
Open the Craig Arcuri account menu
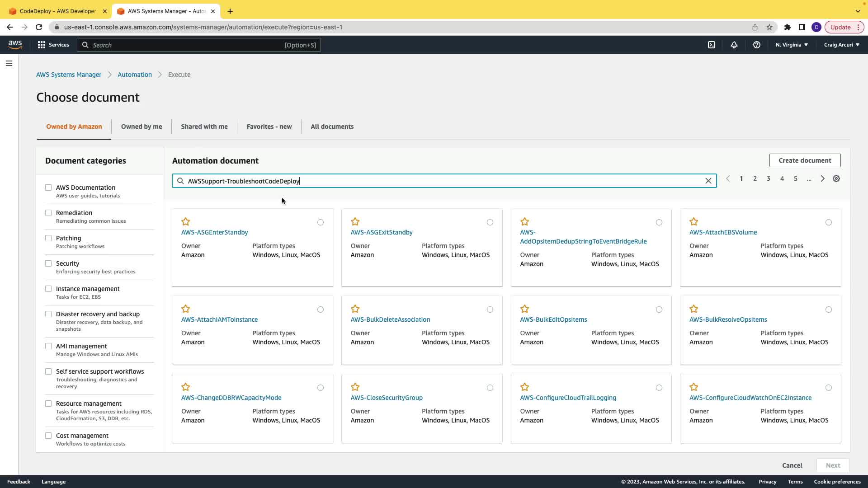pyautogui.click(x=841, y=45)
